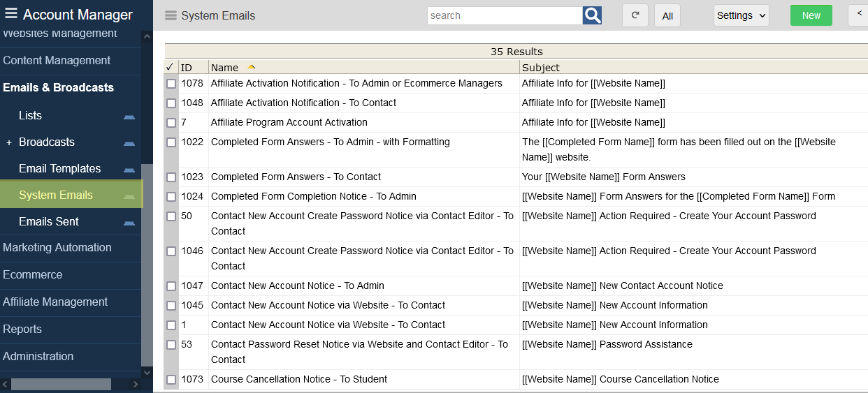The width and height of the screenshot is (868, 393).
Task: Click the icon beside Broadcasts
Action: click(x=129, y=142)
